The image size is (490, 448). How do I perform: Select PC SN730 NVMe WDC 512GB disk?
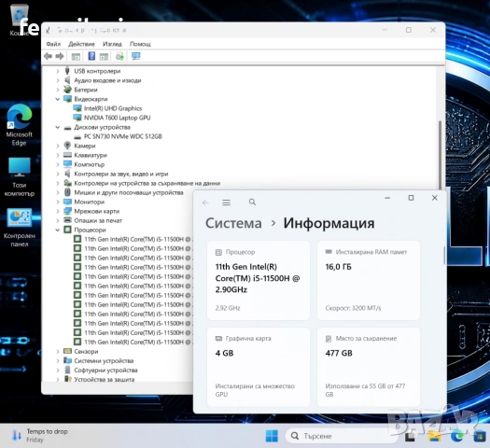[x=123, y=136]
